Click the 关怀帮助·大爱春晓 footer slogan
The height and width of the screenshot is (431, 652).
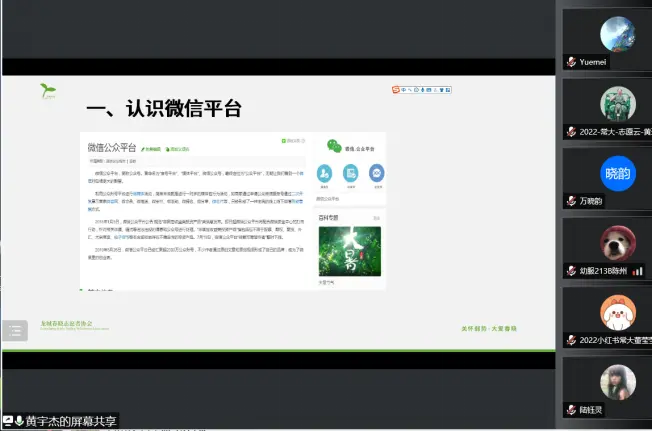pyautogui.click(x=489, y=328)
